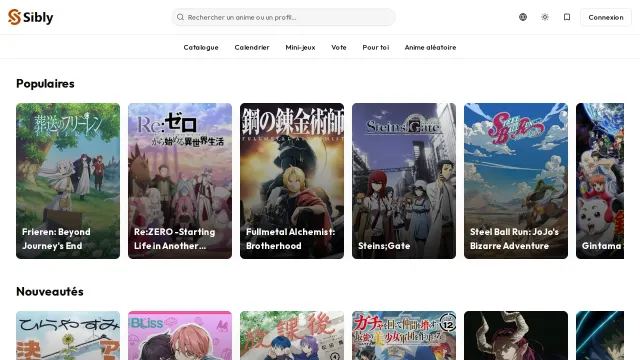The image size is (640, 360).
Task: Open the Gintama card
Action: tap(600, 181)
